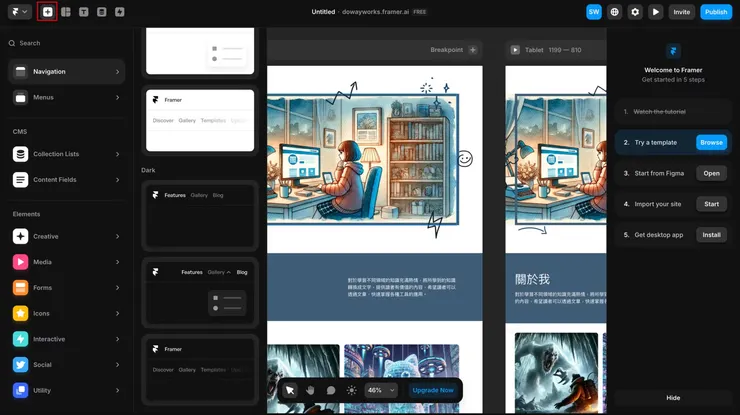
Task: Publish the site with Publish button
Action: pyautogui.click(x=716, y=12)
